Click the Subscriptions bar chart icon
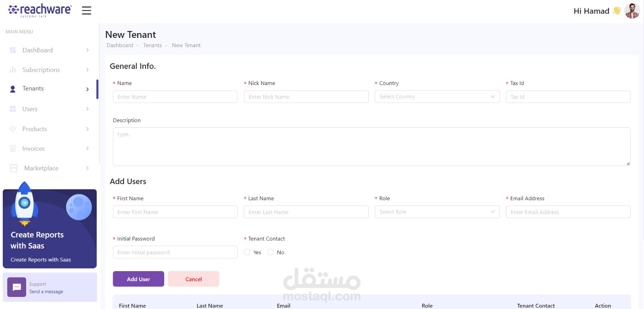The height and width of the screenshot is (309, 644). click(x=13, y=70)
